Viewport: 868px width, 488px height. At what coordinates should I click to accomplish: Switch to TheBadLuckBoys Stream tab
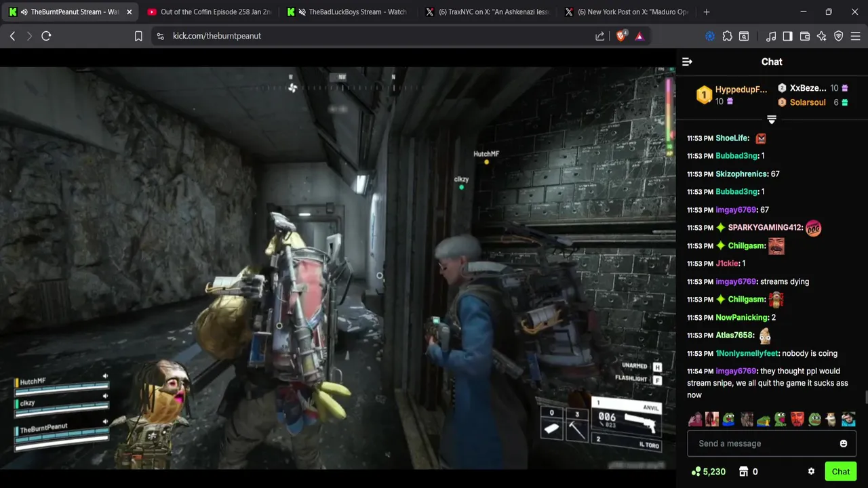click(348, 12)
